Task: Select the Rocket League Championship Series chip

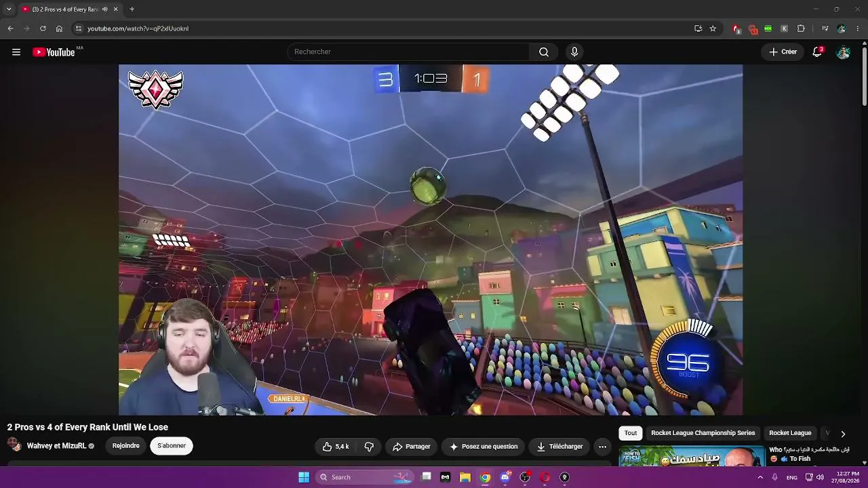Action: tap(703, 433)
